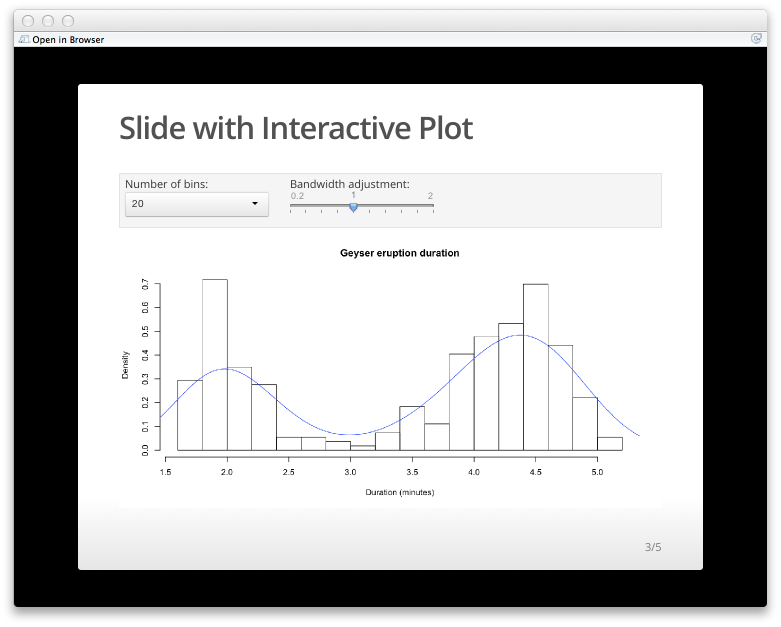This screenshot has width=781, height=627.
Task: Click the 'Number of bins:' label
Action: [166, 184]
